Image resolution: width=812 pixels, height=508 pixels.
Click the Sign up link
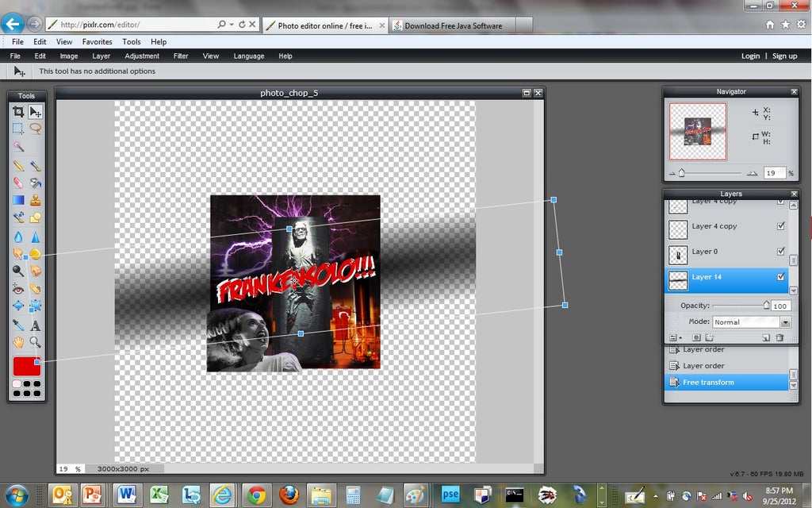click(x=784, y=56)
